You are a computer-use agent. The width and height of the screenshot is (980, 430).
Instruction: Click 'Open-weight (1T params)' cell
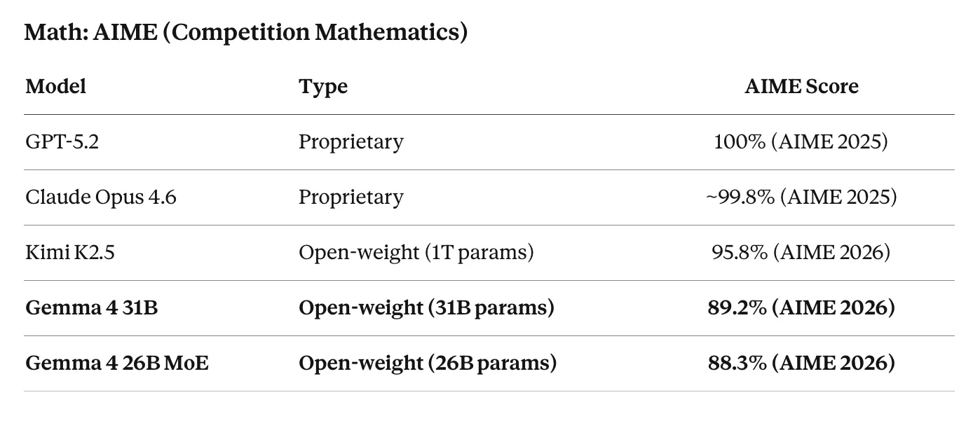pos(416,253)
